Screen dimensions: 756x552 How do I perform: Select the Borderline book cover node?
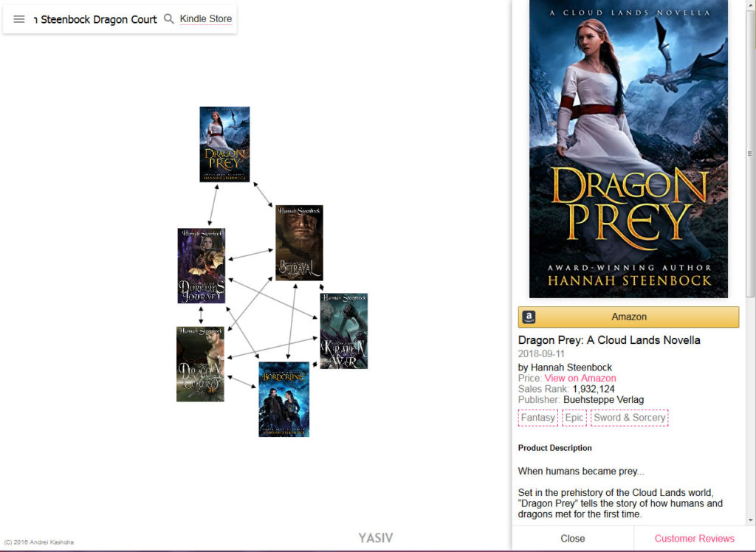(x=284, y=399)
